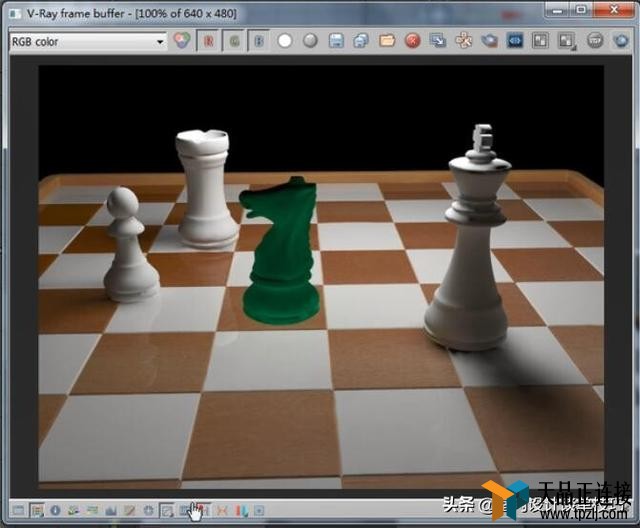Save the rendered image with floppy icon
Screen dimensions: 640x528
click(336, 41)
